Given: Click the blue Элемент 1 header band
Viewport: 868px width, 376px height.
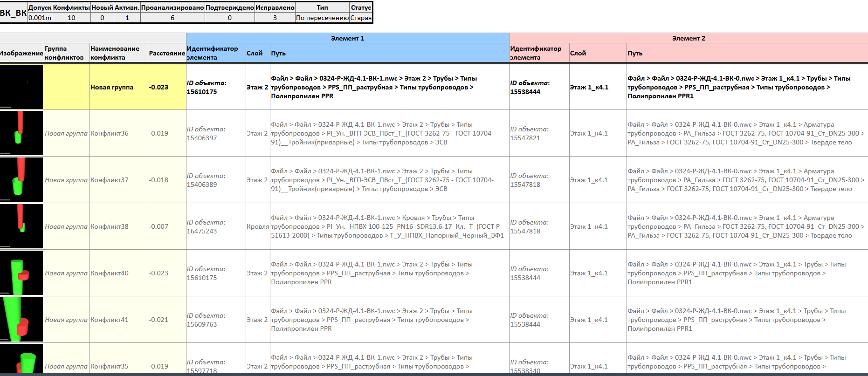Looking at the screenshot, I should pos(347,38).
